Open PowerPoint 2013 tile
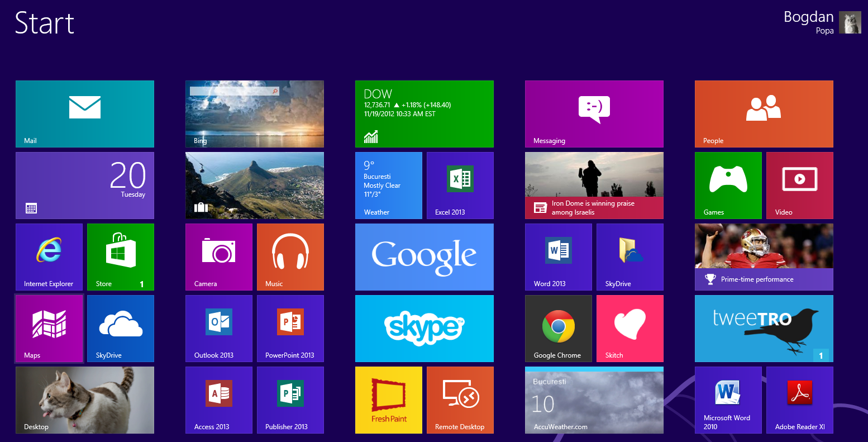This screenshot has height=442, width=868. point(290,329)
